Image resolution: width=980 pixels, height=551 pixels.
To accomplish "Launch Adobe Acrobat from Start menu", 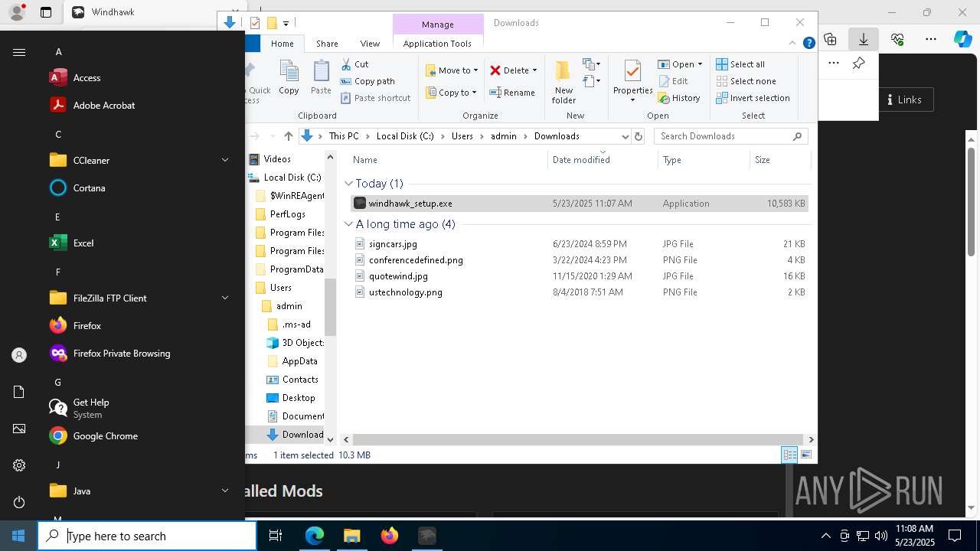I will point(141,106).
